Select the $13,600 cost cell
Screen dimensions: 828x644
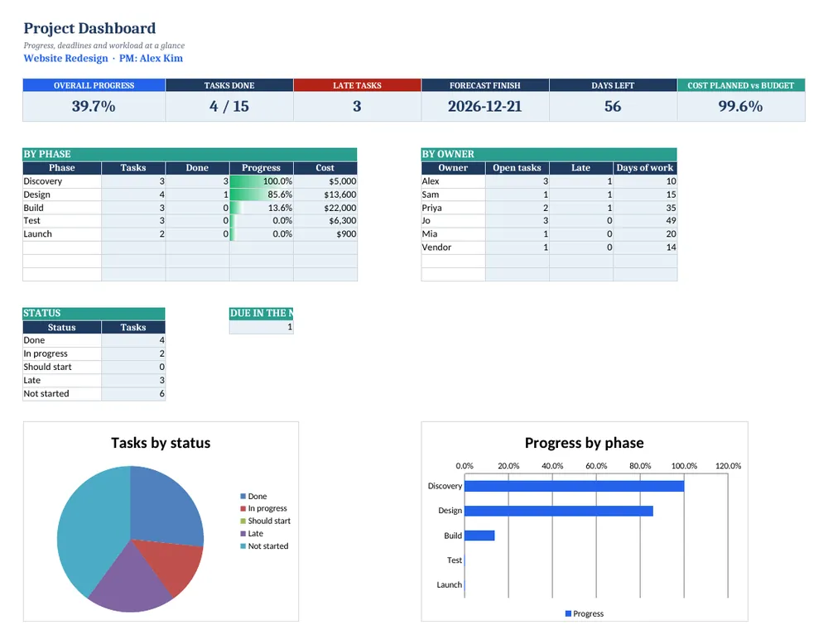tap(325, 195)
